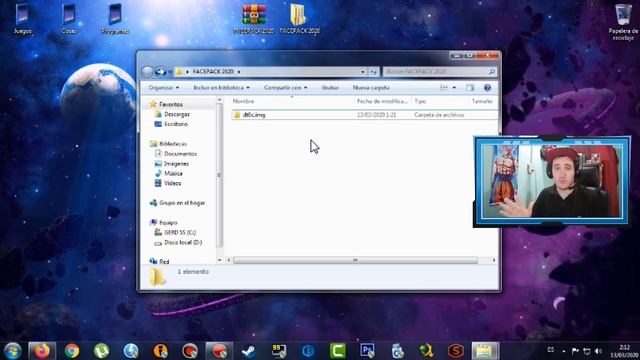Click the horizontal scrollbar in file list
The height and width of the screenshot is (360, 640).
355,260
